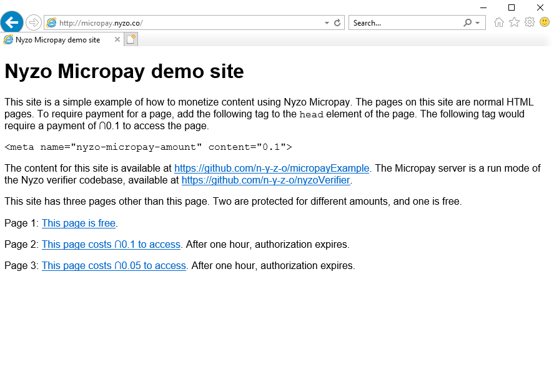Open the link costing ∩0.1 to access
This screenshot has width=554, height=392.
pyautogui.click(x=111, y=245)
